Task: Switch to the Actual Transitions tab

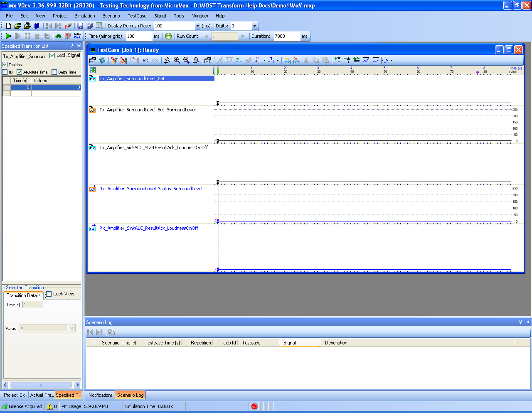Action: [x=42, y=395]
